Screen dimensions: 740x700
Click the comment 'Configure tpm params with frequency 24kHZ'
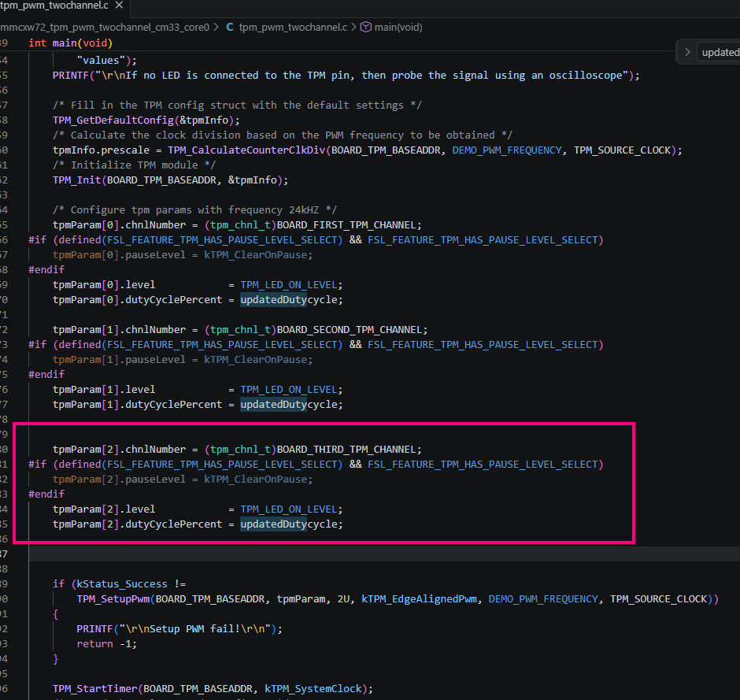coord(194,210)
